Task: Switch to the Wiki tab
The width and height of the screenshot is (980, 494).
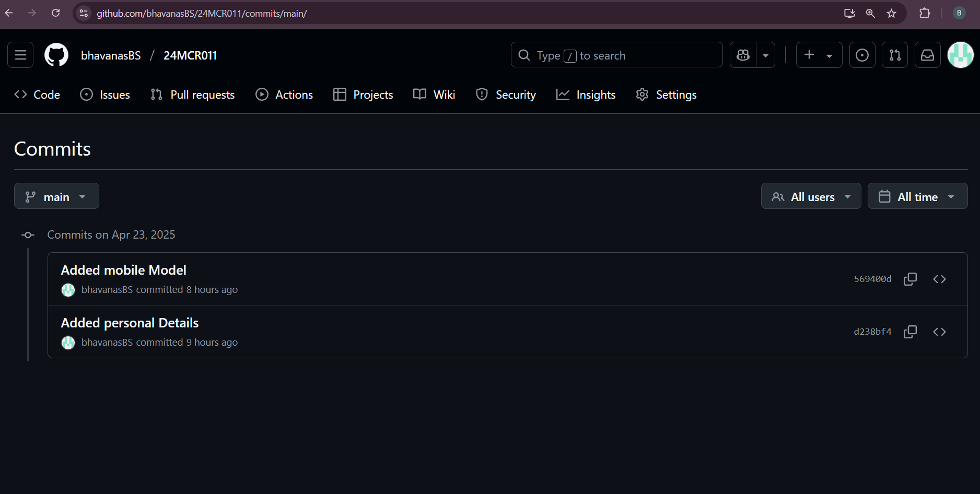Action: pyautogui.click(x=434, y=95)
